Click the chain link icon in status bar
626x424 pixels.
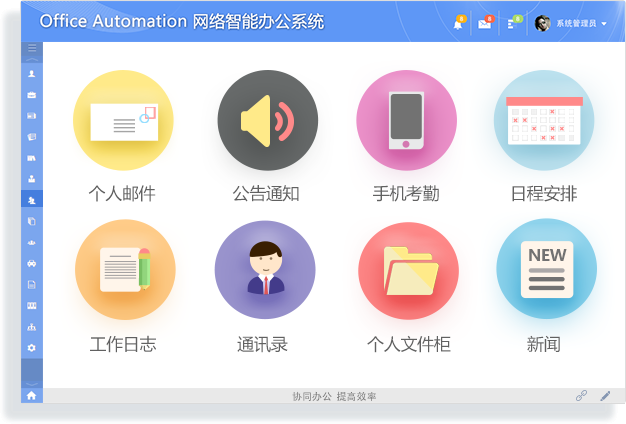tap(581, 396)
